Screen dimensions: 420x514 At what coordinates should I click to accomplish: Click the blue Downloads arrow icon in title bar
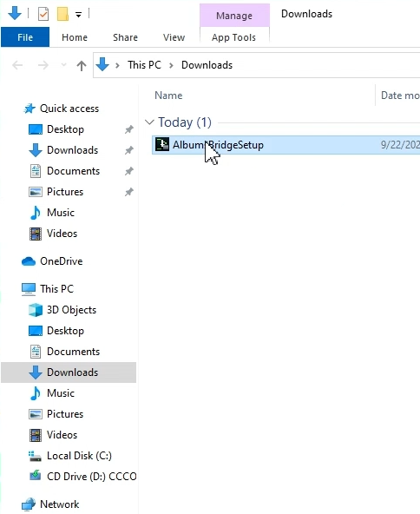[x=15, y=14]
